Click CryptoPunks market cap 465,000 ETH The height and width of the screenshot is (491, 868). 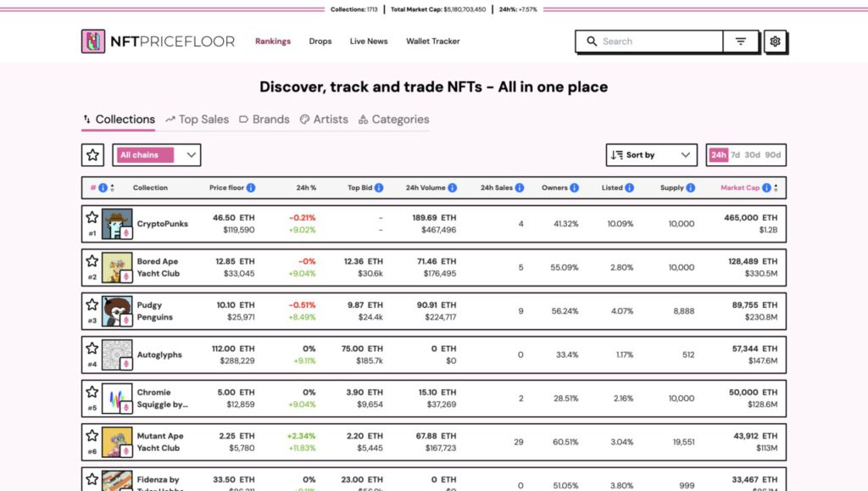751,218
